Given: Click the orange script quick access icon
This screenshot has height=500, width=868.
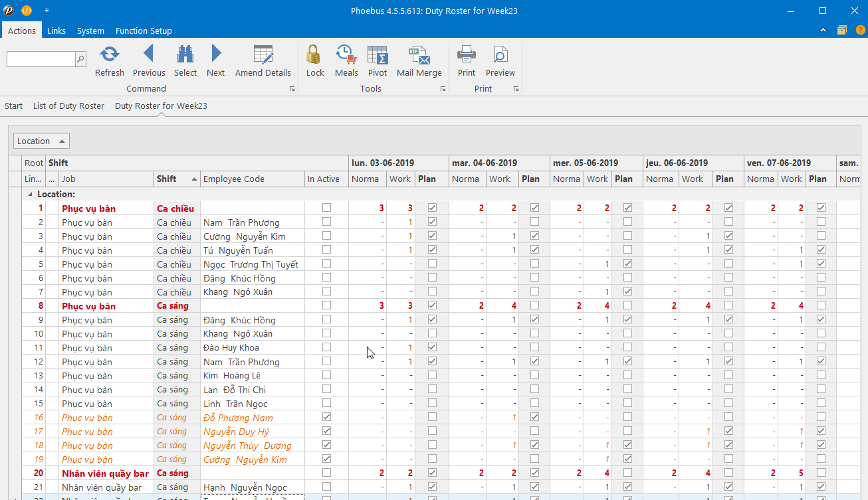Looking at the screenshot, I should (27, 11).
